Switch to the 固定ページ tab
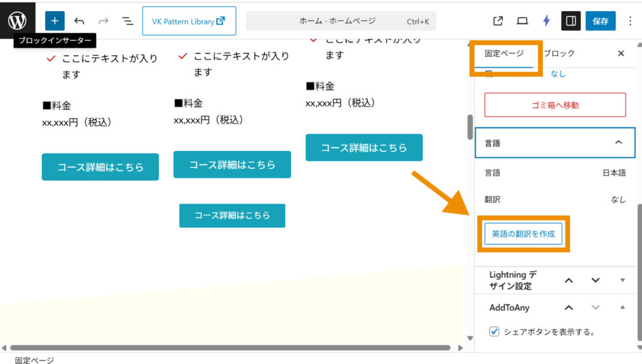This screenshot has width=642, height=364. tap(504, 53)
